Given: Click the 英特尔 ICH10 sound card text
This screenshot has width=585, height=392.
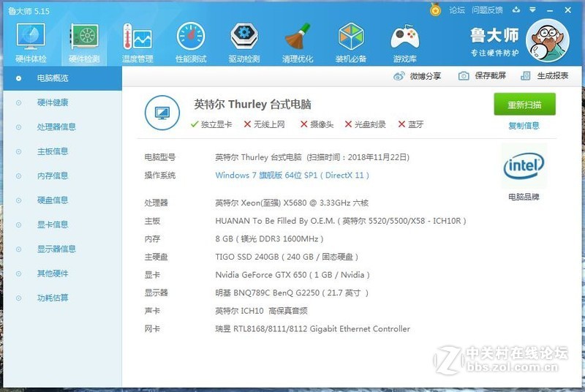Looking at the screenshot, I should click(261, 311).
